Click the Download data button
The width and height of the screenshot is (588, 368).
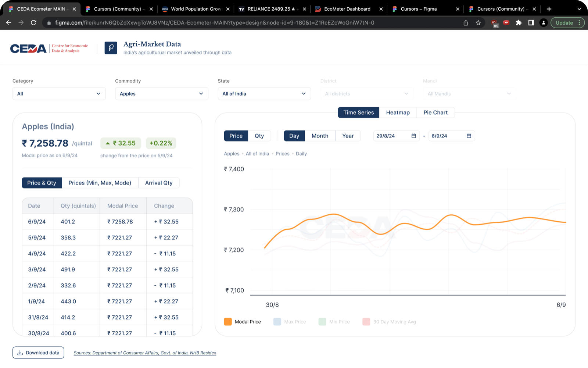[x=38, y=353]
